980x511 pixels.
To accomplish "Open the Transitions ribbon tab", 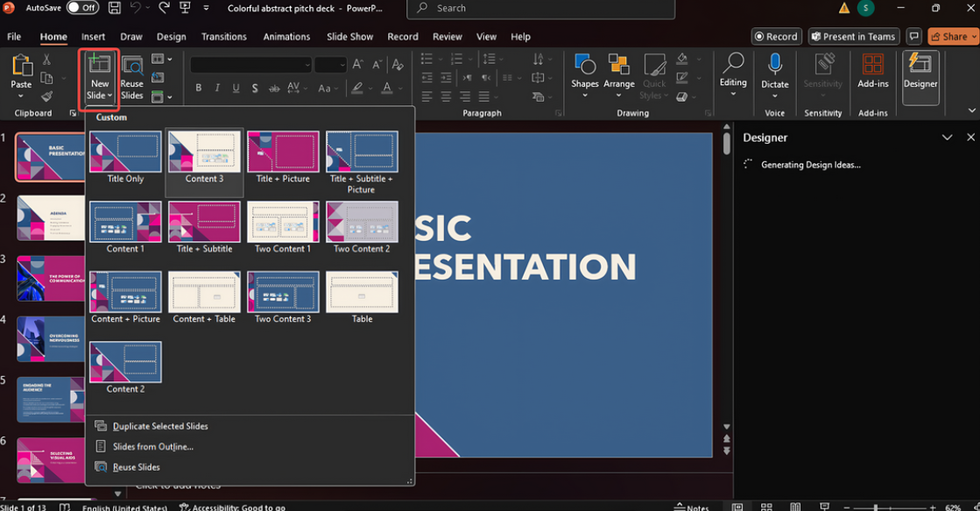I will (223, 37).
